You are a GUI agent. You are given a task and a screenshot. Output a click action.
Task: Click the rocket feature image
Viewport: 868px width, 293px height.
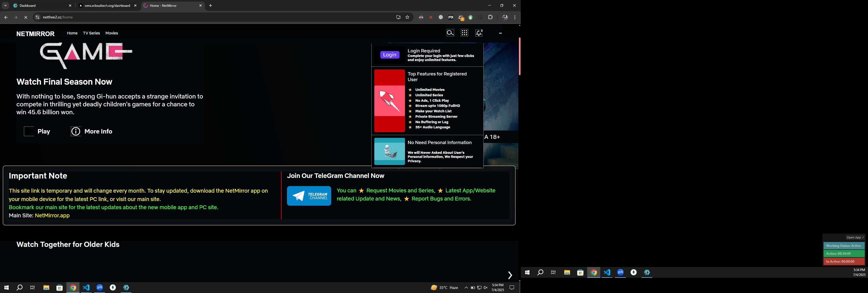390,101
